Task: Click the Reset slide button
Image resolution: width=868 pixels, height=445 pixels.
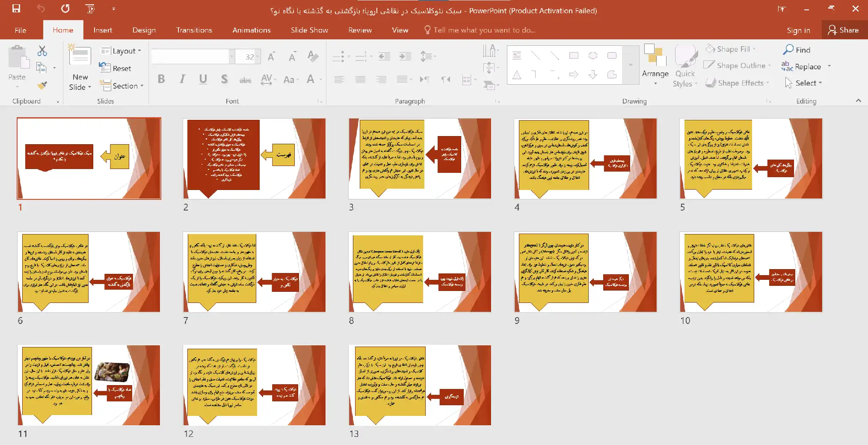Action: [116, 68]
